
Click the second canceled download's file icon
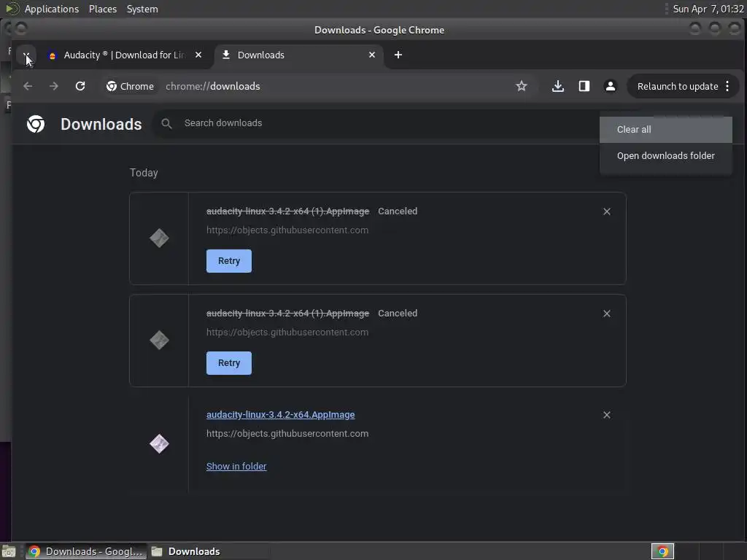pyautogui.click(x=159, y=340)
